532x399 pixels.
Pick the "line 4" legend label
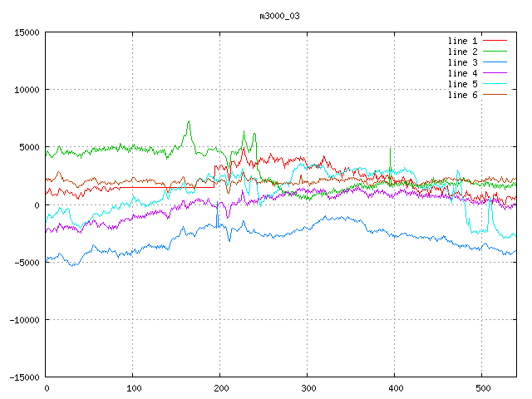click(x=462, y=73)
